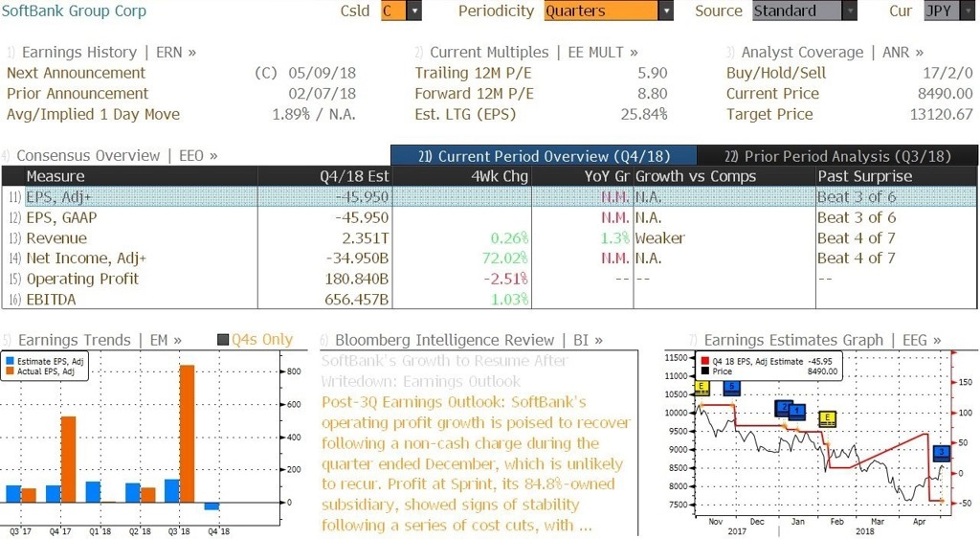Click Target Price value 13120.67
This screenshot has width=980, height=539.
(942, 114)
